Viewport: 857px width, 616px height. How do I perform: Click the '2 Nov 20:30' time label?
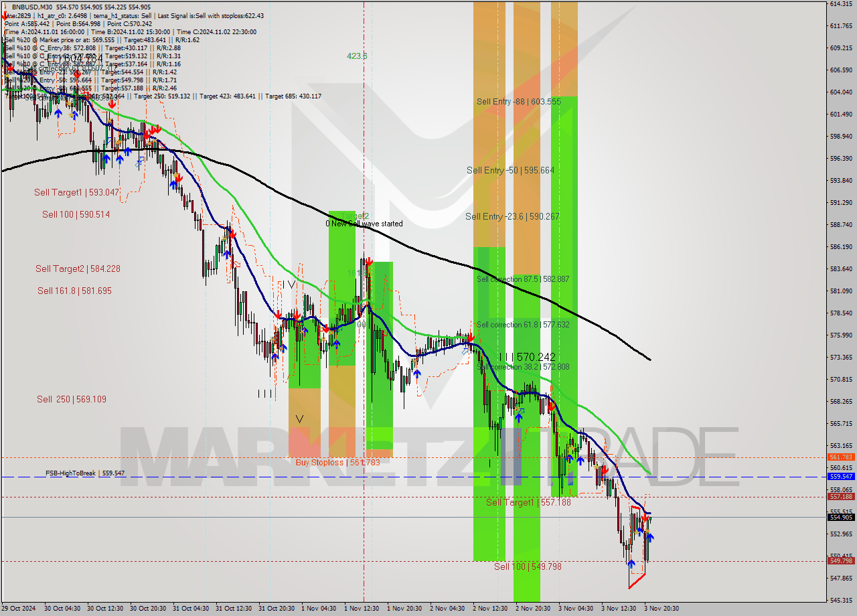533,609
